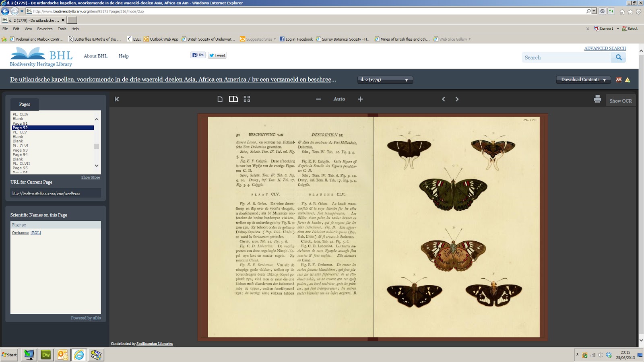Open the volume d. 2 (1779) dropdown
This screenshot has width=644, height=362.
pyautogui.click(x=385, y=80)
